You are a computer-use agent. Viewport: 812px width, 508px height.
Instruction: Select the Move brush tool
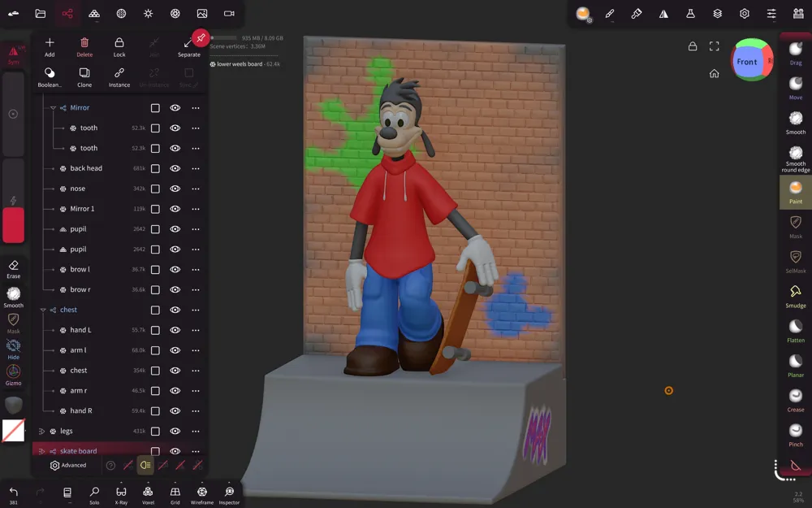click(x=796, y=88)
